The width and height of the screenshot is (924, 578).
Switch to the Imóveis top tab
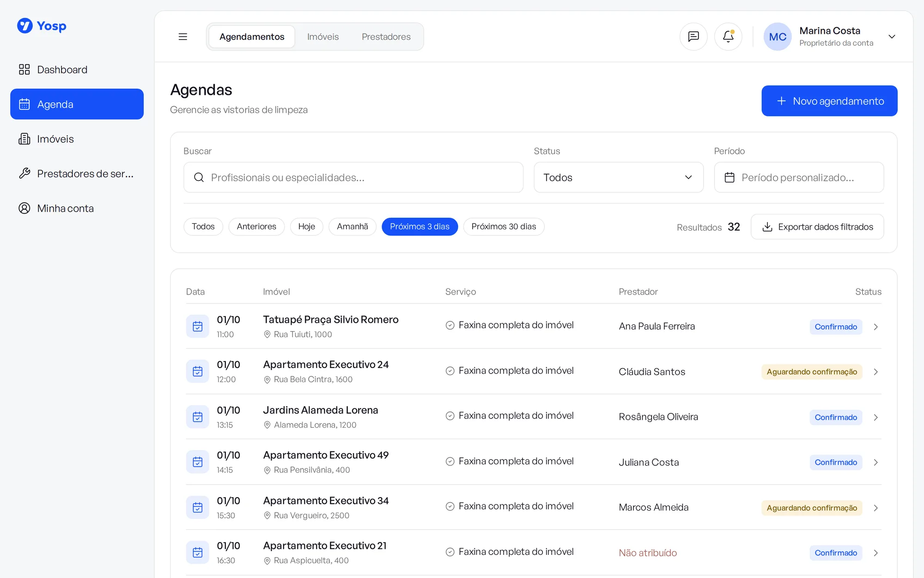tap(323, 37)
